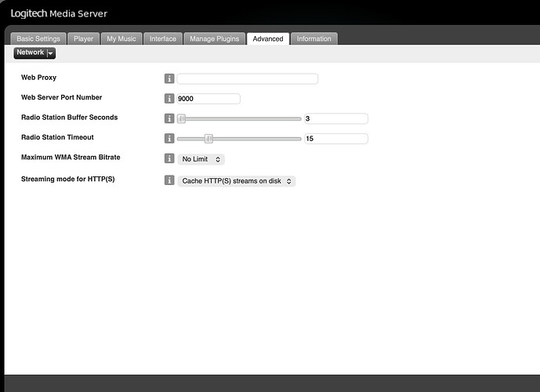540x392 pixels.
Task: Focus the port number field showing 9000
Action: (208, 99)
